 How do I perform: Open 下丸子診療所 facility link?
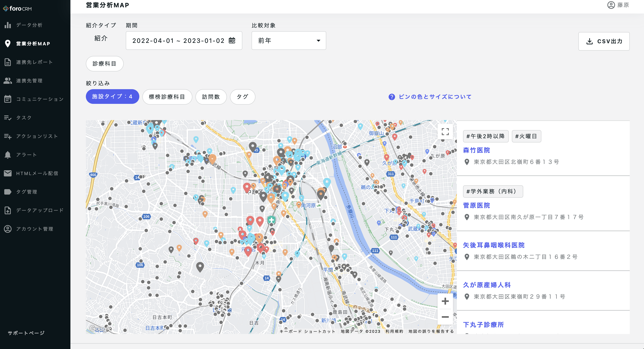pyautogui.click(x=483, y=325)
